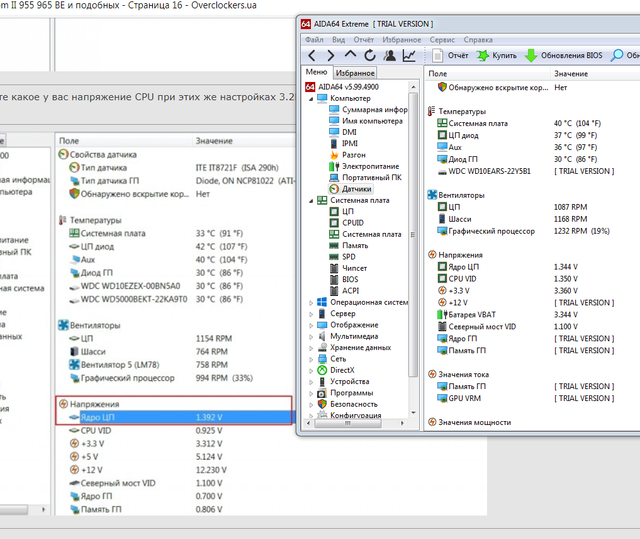
Task: Select the ACPI tree item
Action: tap(345, 291)
